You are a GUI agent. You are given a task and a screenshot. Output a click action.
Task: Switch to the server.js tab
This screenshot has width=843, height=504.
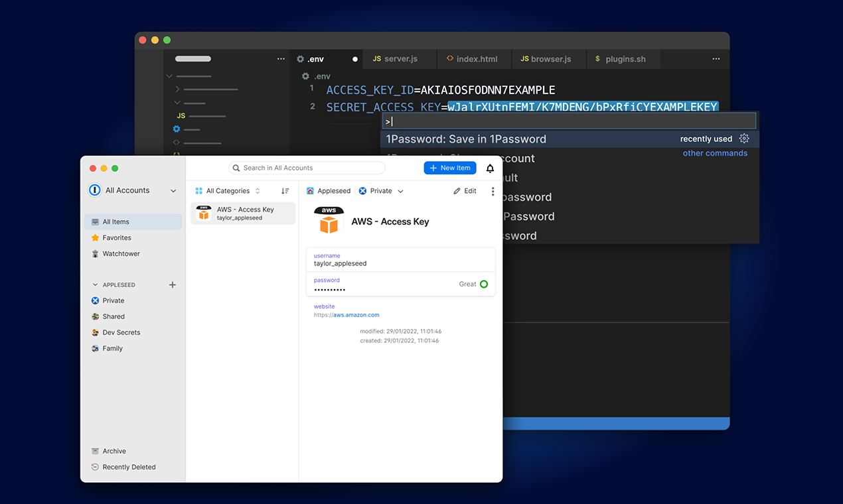coord(401,59)
